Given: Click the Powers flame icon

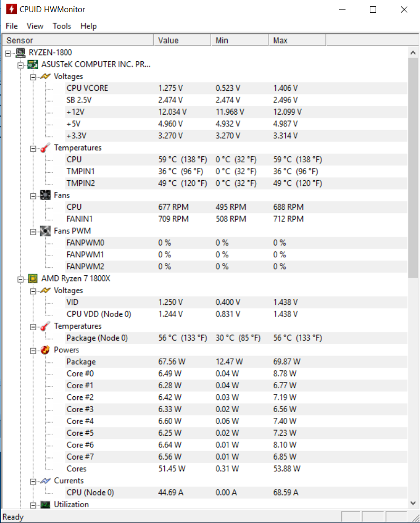Looking at the screenshot, I should pos(45,350).
